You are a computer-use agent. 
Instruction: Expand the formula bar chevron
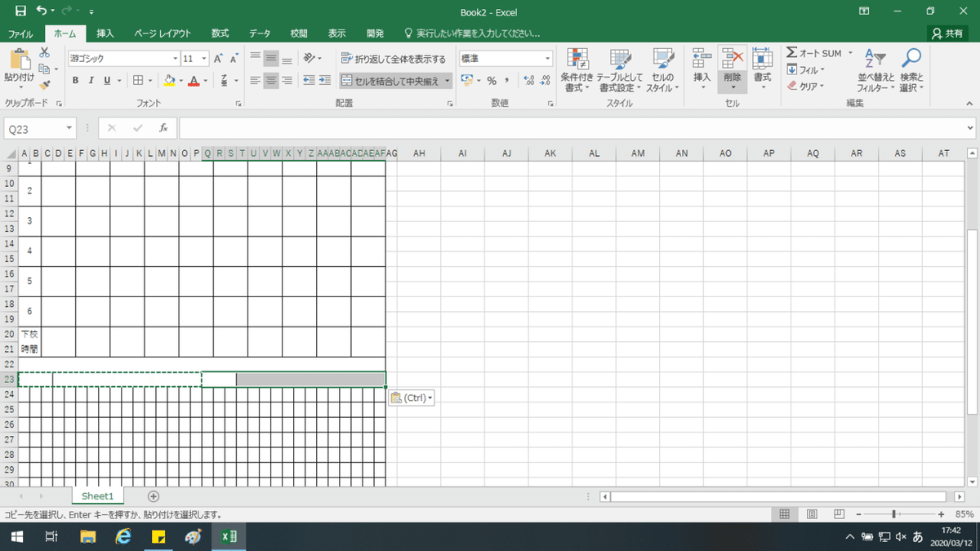(970, 128)
